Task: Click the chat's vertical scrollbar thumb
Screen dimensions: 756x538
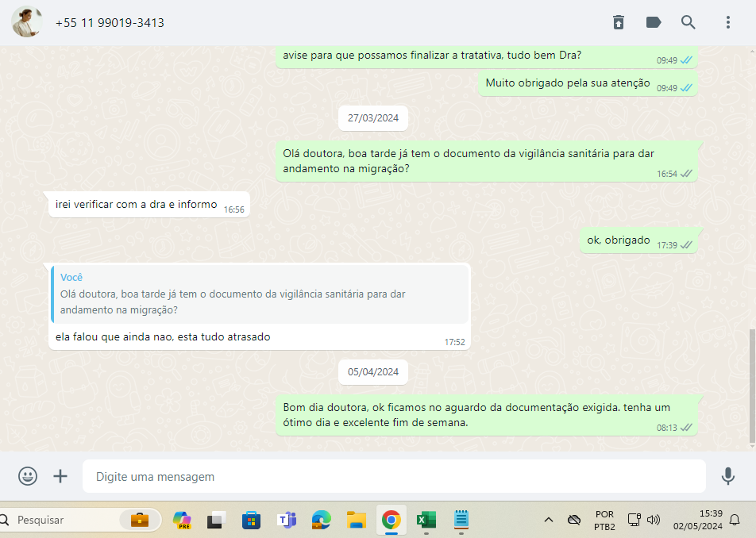Action: [752, 385]
